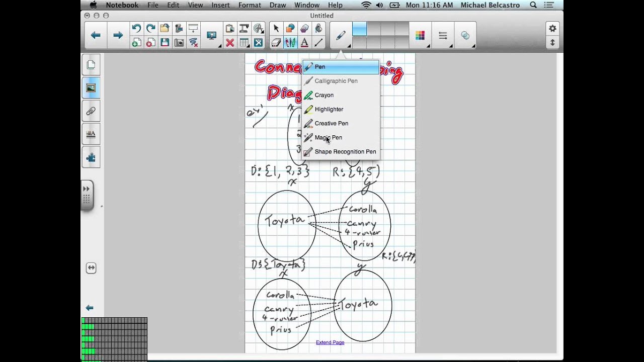Toggle toolbar position with up-down arrow
Image resolution: width=644 pixels, height=362 pixels.
[552, 43]
